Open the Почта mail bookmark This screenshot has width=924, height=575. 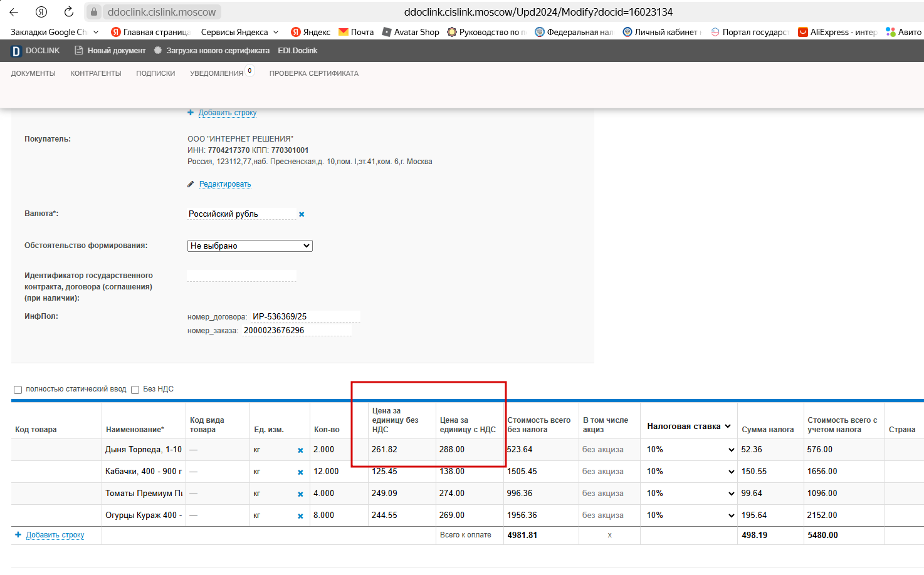tap(356, 32)
